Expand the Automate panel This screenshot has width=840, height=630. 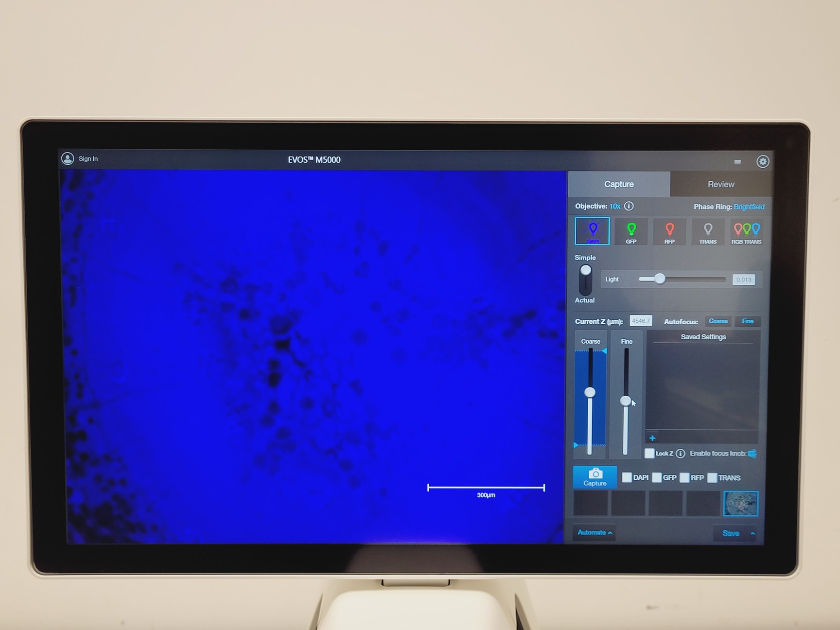[x=594, y=532]
